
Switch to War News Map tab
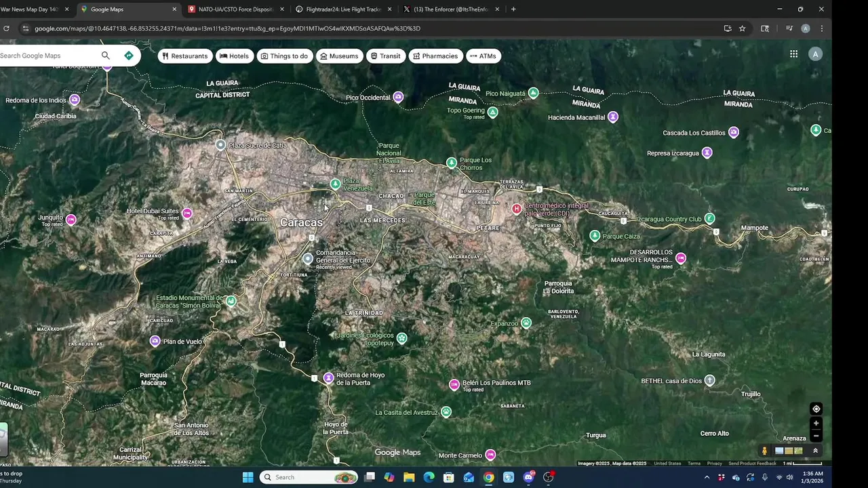[x=35, y=9]
